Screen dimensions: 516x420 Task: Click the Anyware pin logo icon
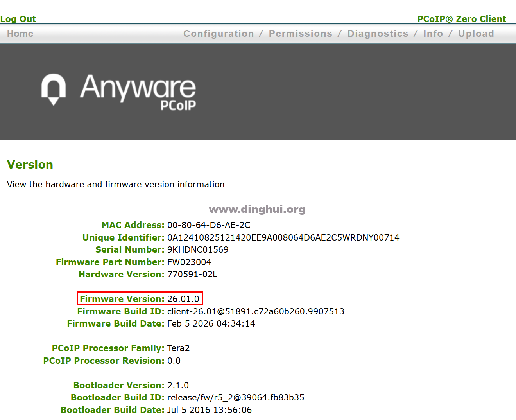(x=54, y=89)
